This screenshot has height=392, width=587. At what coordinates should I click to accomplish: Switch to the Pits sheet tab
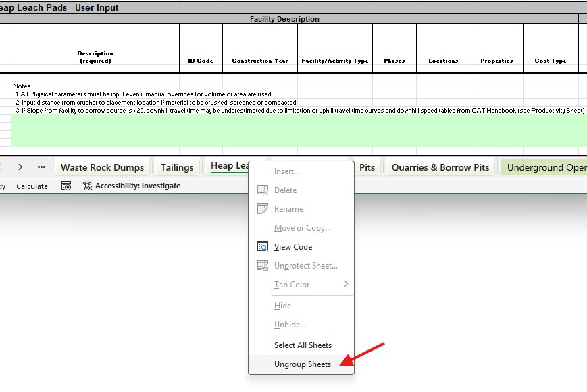coord(367,167)
